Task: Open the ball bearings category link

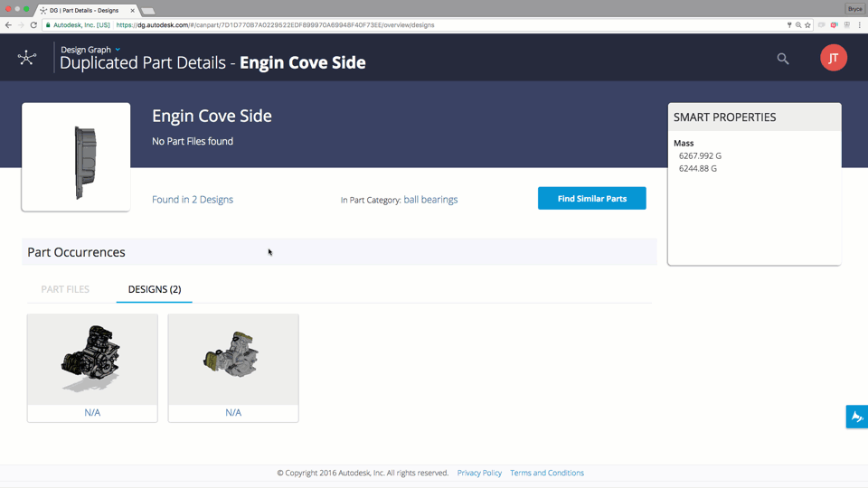Action: click(x=430, y=199)
